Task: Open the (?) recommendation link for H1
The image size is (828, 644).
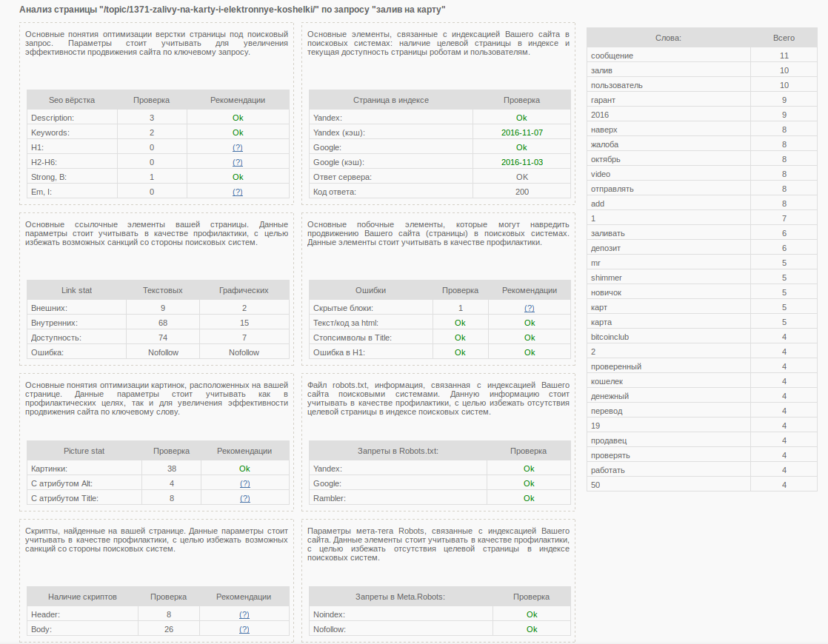Action: tap(238, 147)
